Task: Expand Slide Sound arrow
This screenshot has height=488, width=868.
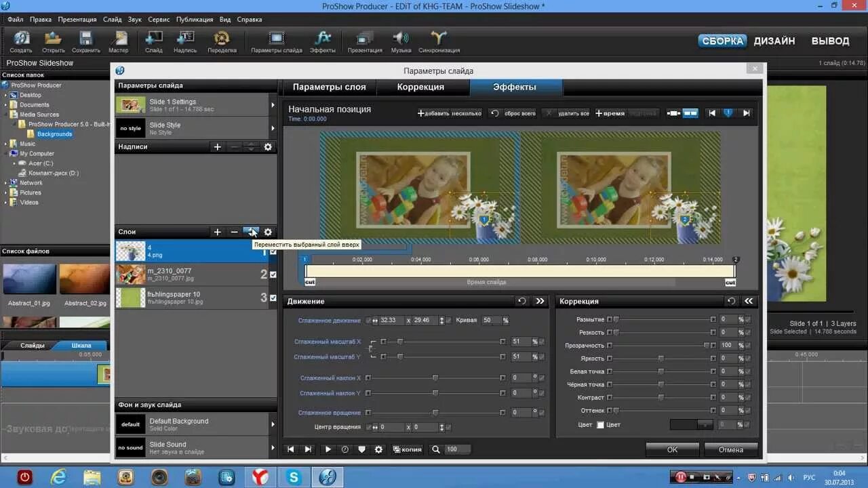Action: (273, 447)
